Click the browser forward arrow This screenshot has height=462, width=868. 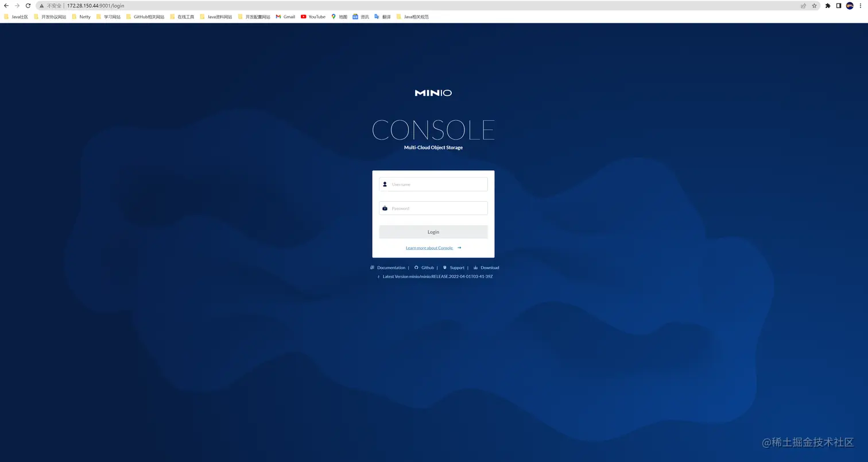tap(17, 6)
